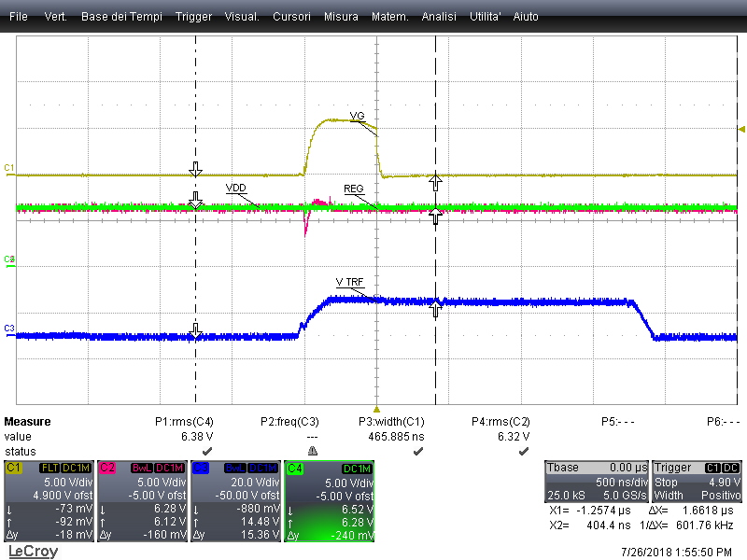Image resolution: width=747 pixels, height=560 pixels.
Task: Click the date and time stamp
Action: pyautogui.click(x=676, y=552)
